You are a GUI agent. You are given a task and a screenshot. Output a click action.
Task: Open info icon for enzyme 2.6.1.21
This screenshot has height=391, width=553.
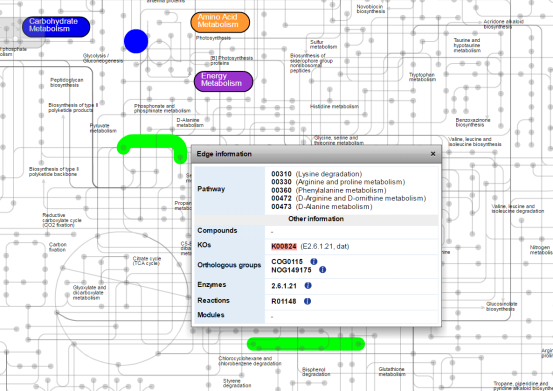pyautogui.click(x=308, y=286)
